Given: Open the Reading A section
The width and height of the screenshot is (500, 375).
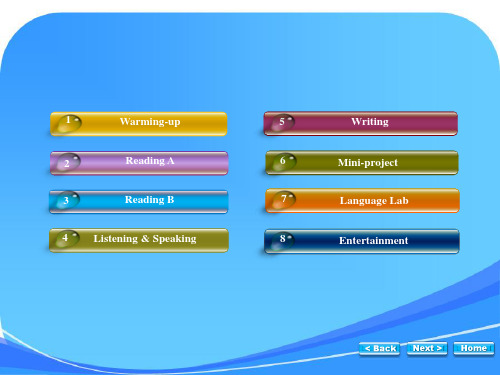Looking at the screenshot, I should [x=139, y=163].
